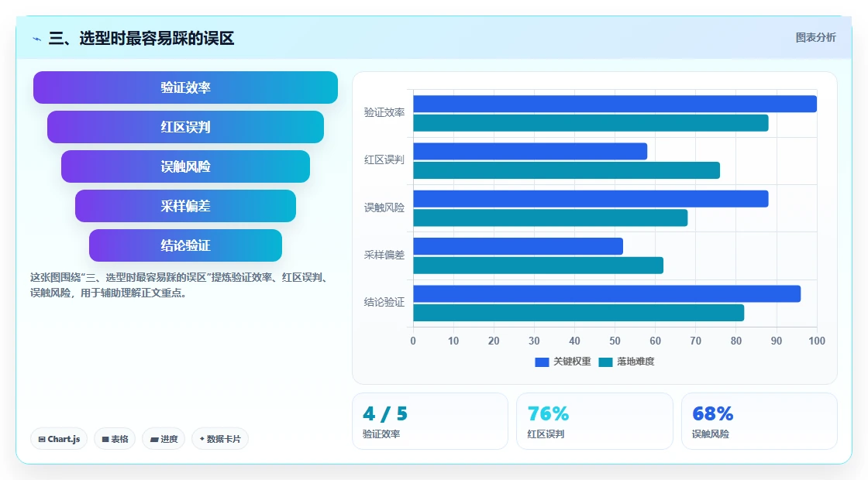
Task: Select the 验证效率 funnel bar
Action: pos(185,87)
